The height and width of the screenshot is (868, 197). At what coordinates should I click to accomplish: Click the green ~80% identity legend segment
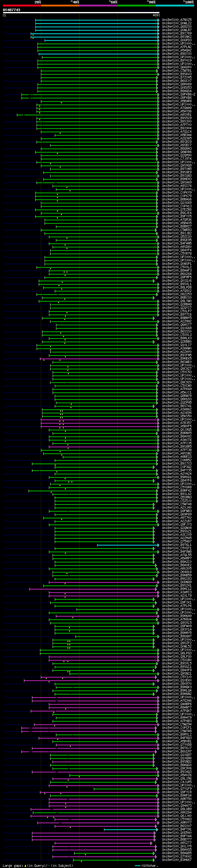(x=137, y=6)
